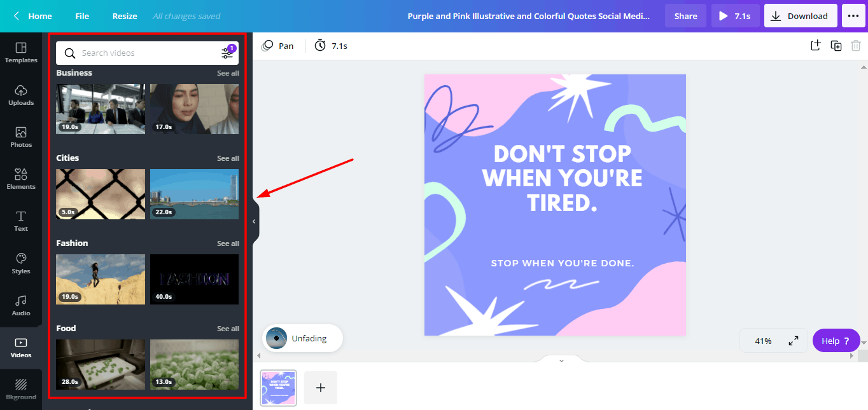This screenshot has width=868, height=410.
Task: Click the add page icon in the toolbar
Action: pyautogui.click(x=815, y=45)
